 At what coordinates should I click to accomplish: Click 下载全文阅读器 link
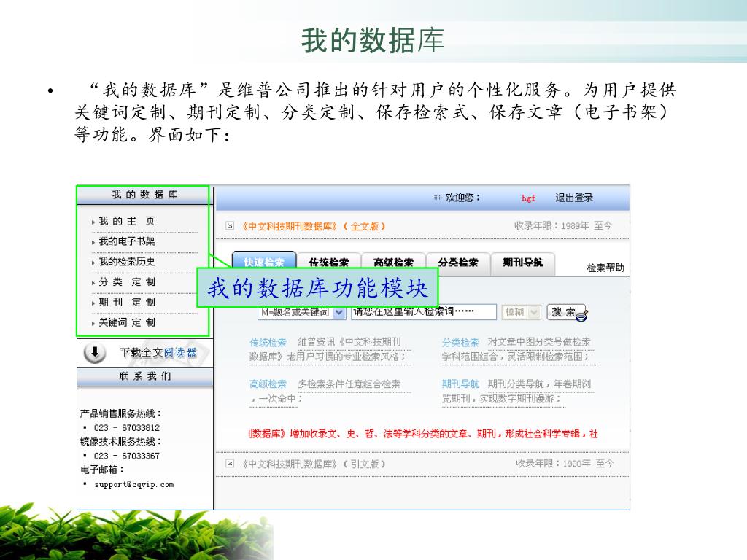158,352
